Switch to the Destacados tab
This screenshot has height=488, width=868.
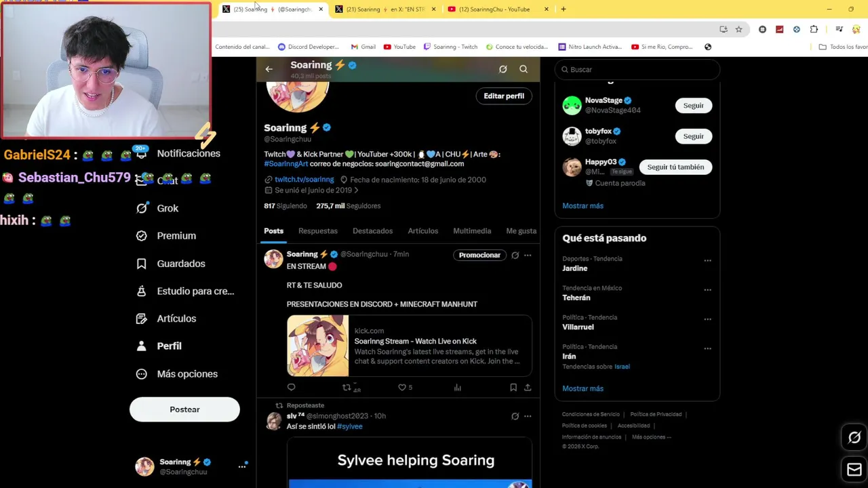click(372, 231)
